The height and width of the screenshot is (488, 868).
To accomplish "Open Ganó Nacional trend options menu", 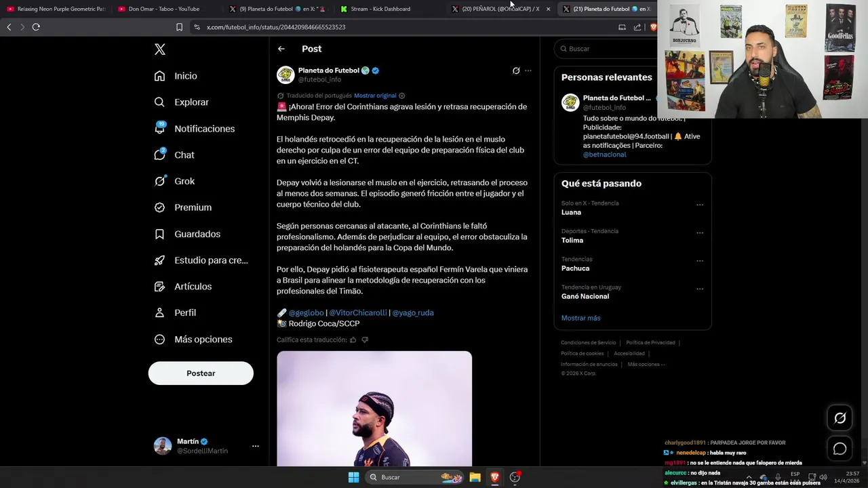I will [700, 289].
